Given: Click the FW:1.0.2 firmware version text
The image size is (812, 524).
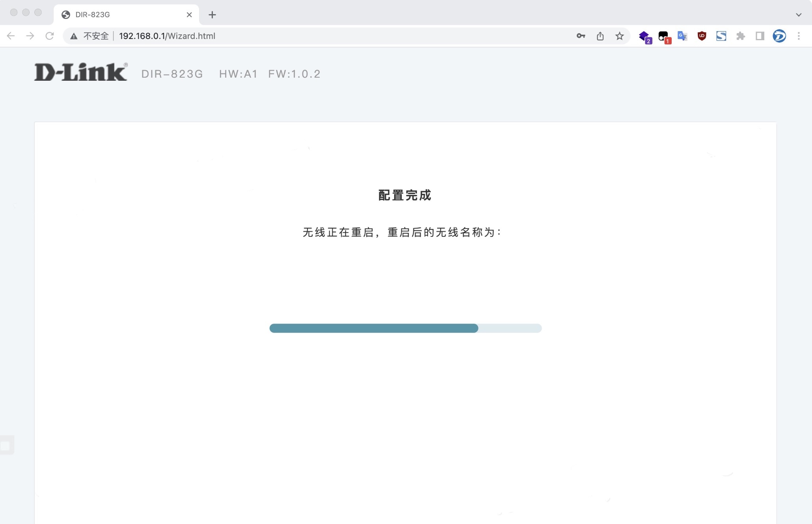Looking at the screenshot, I should click(294, 74).
